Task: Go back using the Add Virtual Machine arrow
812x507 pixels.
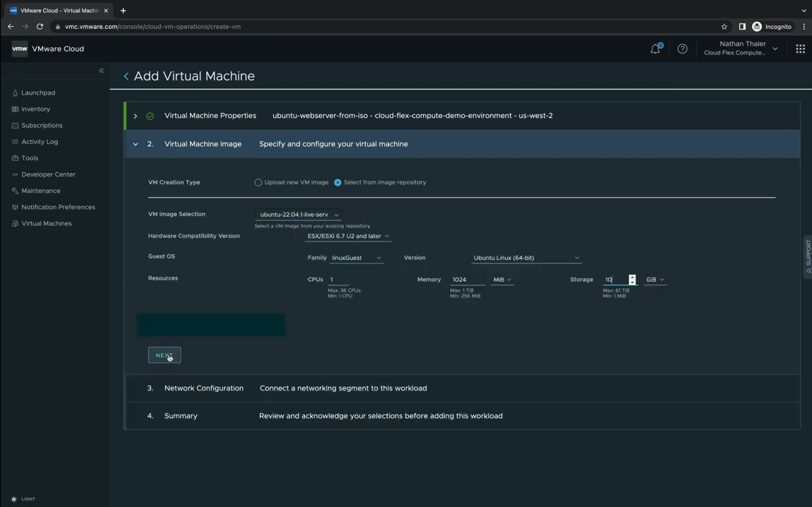Action: [126, 76]
